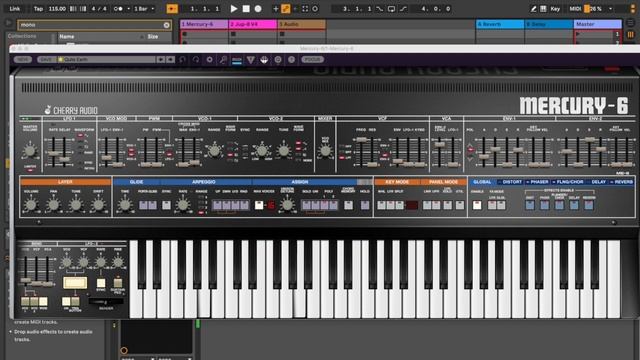Screen dimensions: 640x360
Task: Open the cog icon after QWERTY icon
Action: [278, 60]
